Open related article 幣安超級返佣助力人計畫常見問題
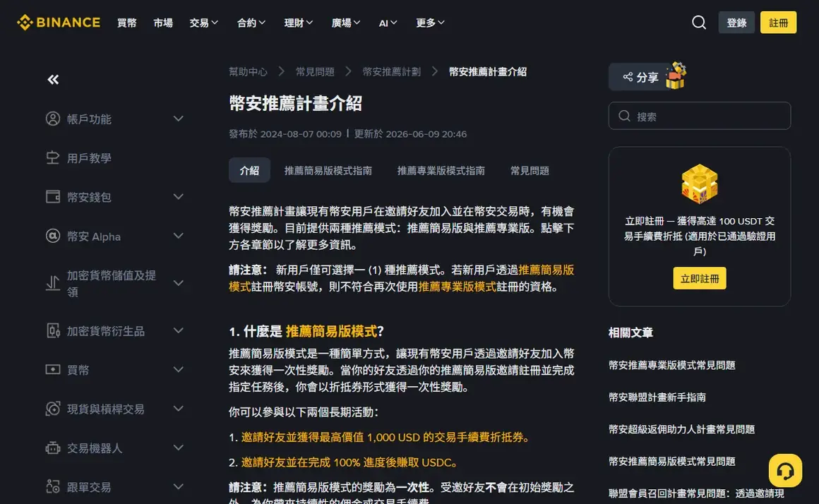This screenshot has height=504, width=819. [681, 429]
